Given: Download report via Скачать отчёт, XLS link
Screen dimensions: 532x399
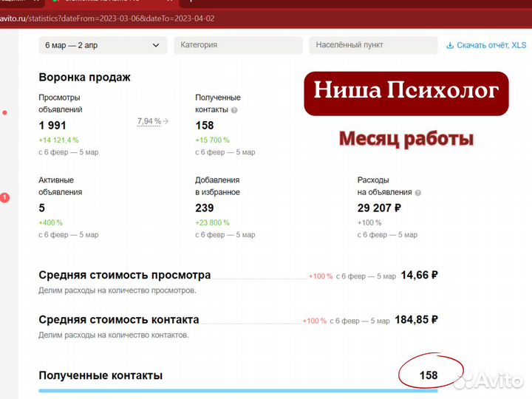Looking at the screenshot, I should [486, 45].
